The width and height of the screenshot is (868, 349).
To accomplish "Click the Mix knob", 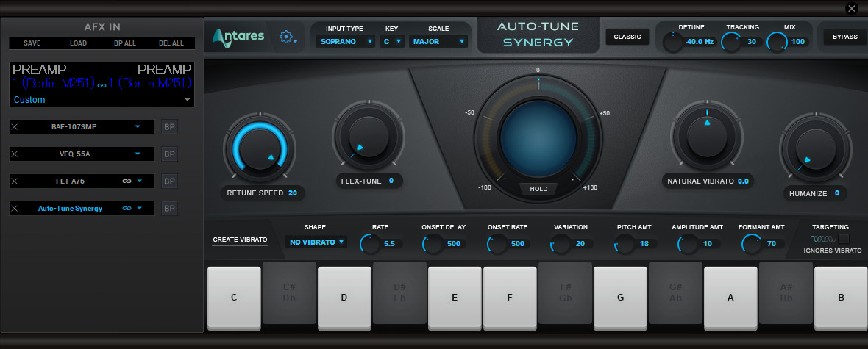I will tap(777, 42).
